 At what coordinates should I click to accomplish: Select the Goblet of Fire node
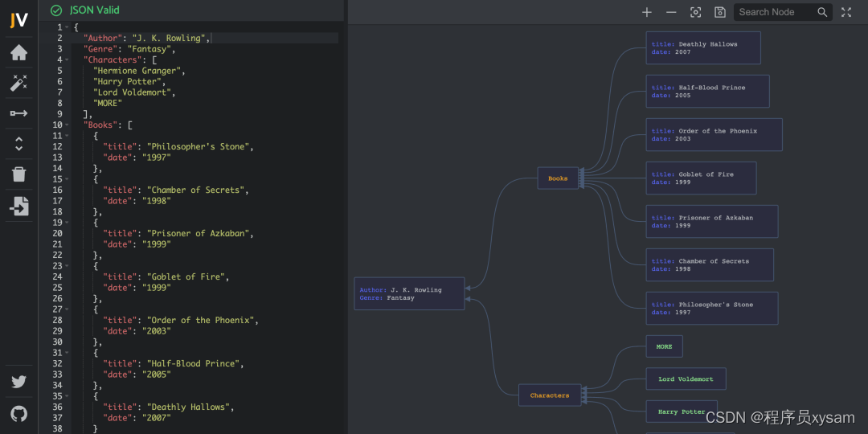[x=701, y=178]
